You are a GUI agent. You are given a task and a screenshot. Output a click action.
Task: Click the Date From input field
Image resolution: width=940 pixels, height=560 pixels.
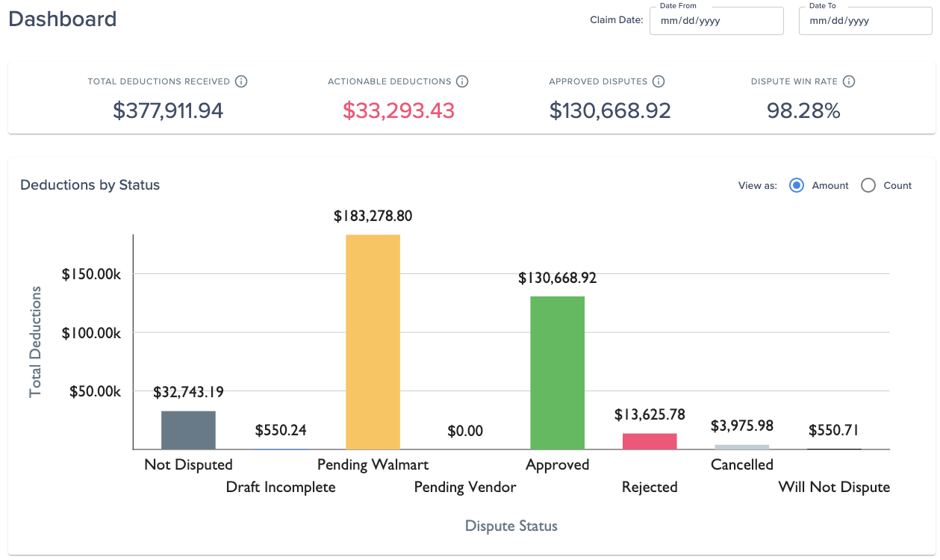click(x=717, y=21)
